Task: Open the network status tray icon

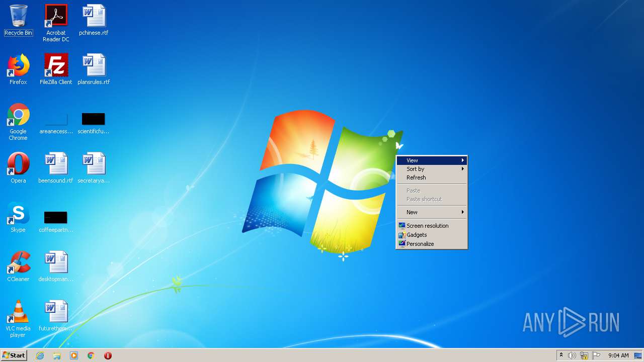Action: [x=584, y=355]
